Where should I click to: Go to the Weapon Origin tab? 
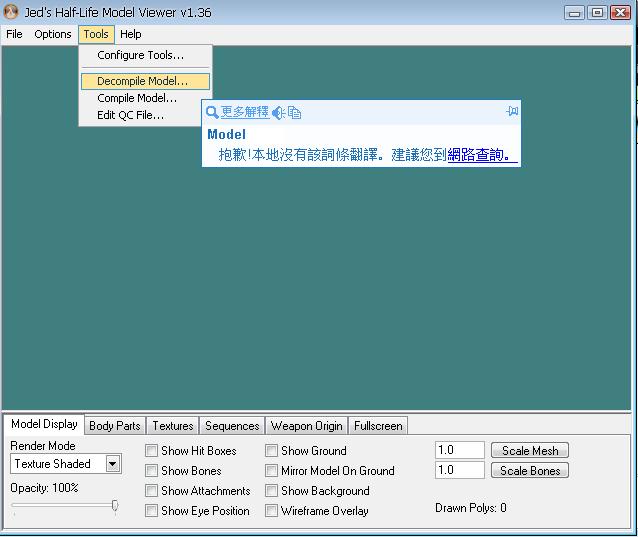pyautogui.click(x=306, y=426)
